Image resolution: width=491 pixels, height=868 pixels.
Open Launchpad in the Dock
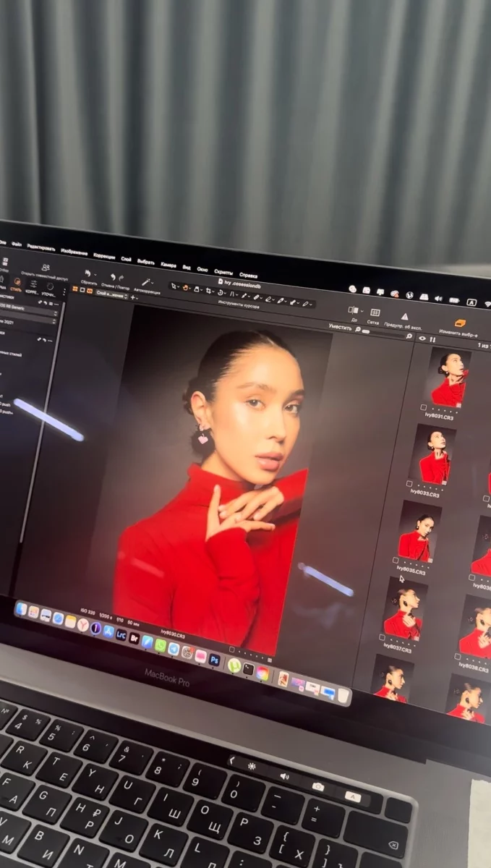tap(33, 612)
